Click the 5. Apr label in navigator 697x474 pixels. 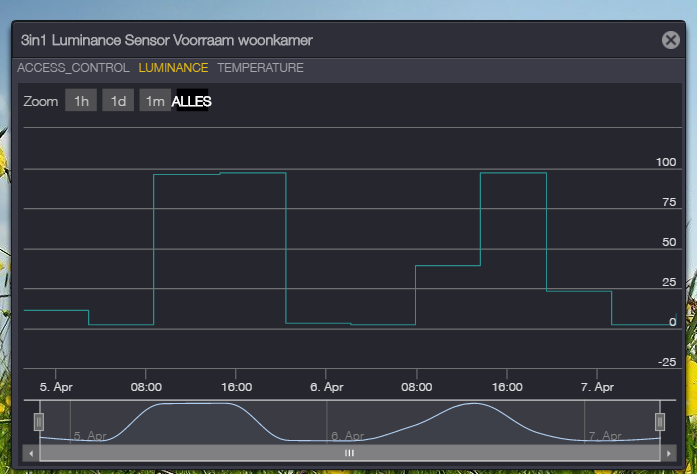[x=88, y=436]
